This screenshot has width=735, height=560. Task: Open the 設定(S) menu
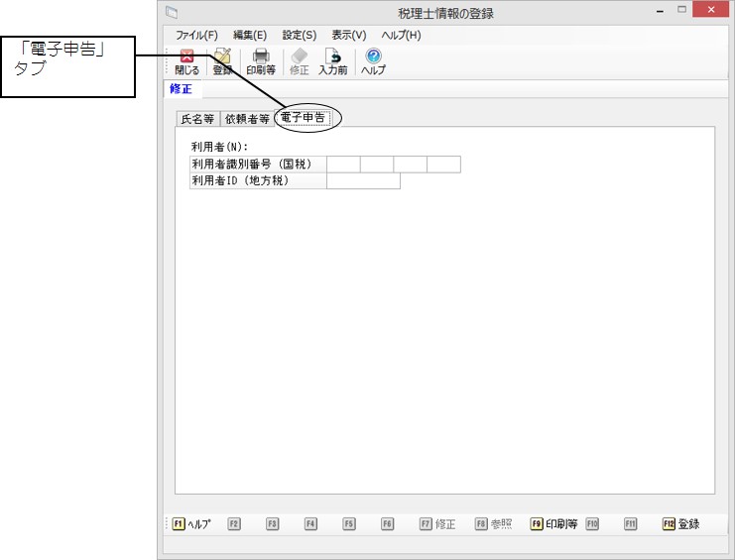[299, 35]
